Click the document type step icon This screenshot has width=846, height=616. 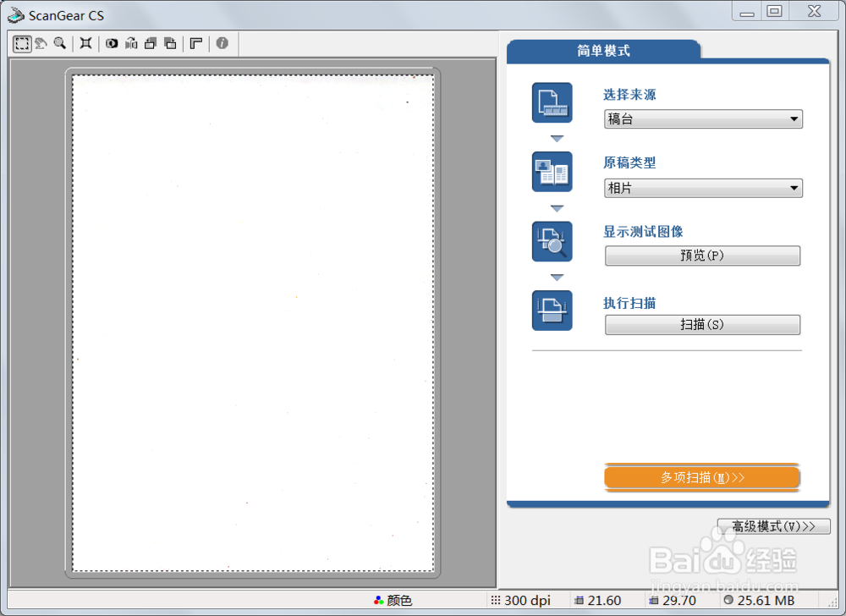point(552,172)
